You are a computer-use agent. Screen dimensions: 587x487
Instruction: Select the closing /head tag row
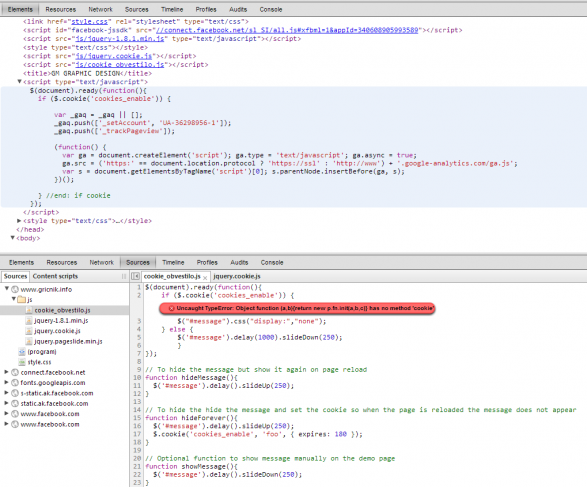click(x=30, y=229)
